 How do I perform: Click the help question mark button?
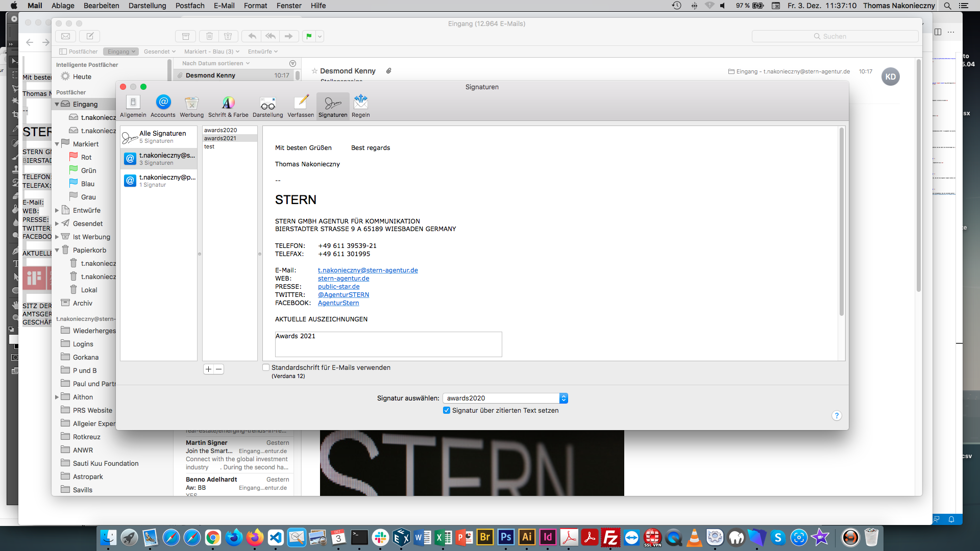[x=837, y=415]
